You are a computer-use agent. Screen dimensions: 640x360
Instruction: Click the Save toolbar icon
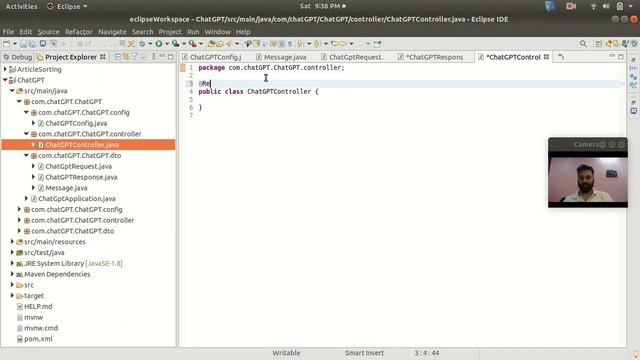pos(24,44)
